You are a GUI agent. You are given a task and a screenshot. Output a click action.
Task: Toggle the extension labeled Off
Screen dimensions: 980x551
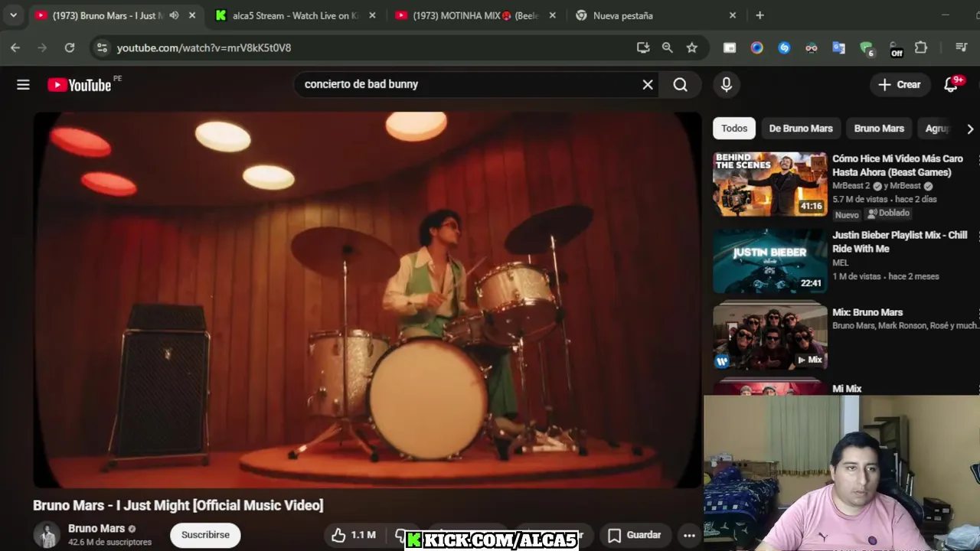[896, 49]
